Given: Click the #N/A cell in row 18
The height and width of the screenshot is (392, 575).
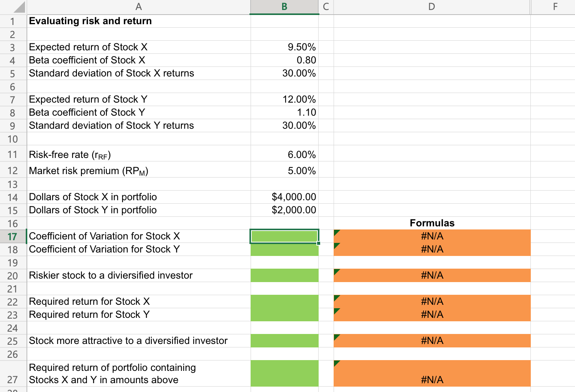Looking at the screenshot, I should [x=432, y=249].
